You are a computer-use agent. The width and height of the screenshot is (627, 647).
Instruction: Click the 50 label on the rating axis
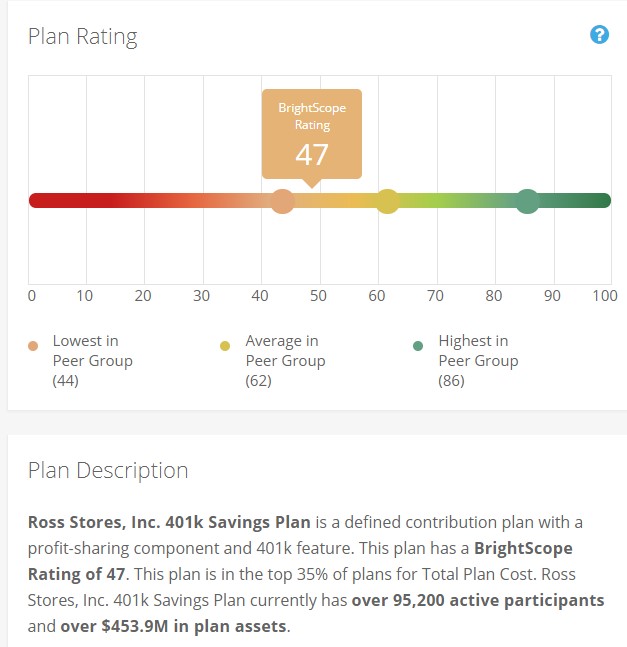pyautogui.click(x=318, y=296)
